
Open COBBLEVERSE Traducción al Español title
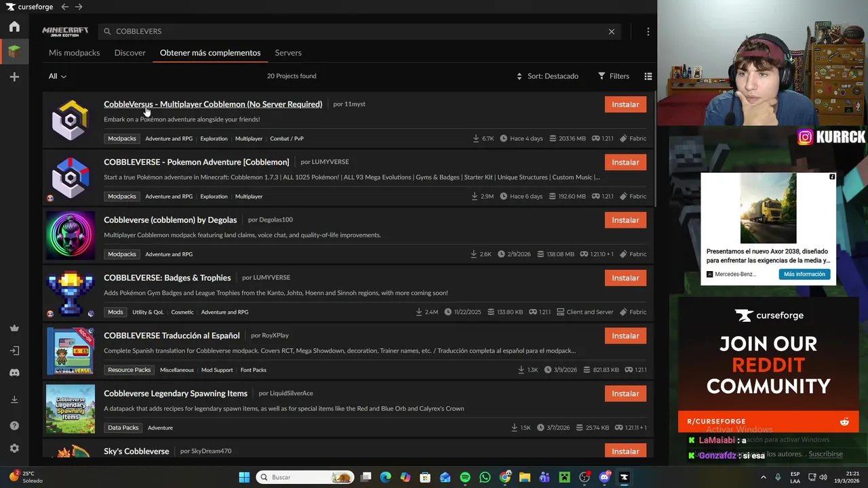[x=172, y=335]
